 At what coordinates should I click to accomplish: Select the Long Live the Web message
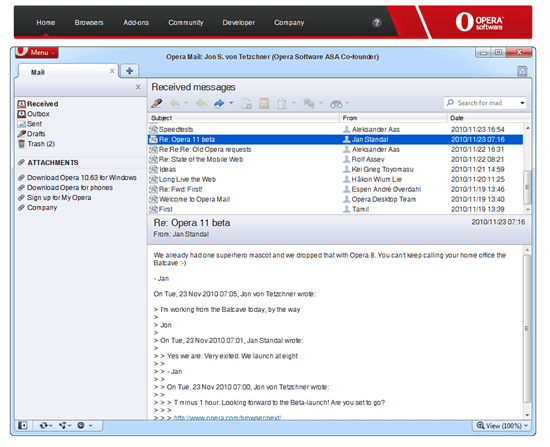pyautogui.click(x=336, y=180)
